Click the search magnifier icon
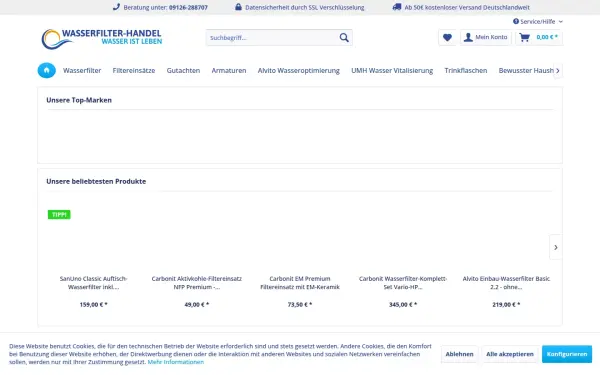The height and width of the screenshot is (375, 600). [344, 38]
